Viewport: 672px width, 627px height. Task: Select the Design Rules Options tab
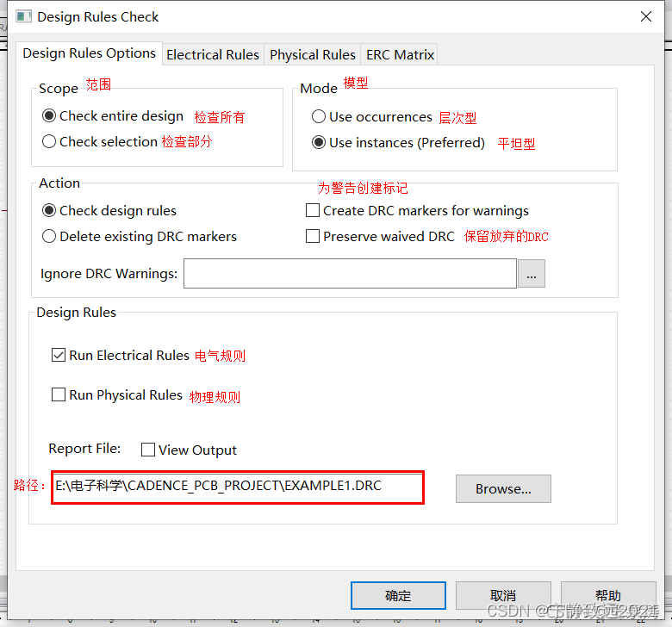pos(89,53)
